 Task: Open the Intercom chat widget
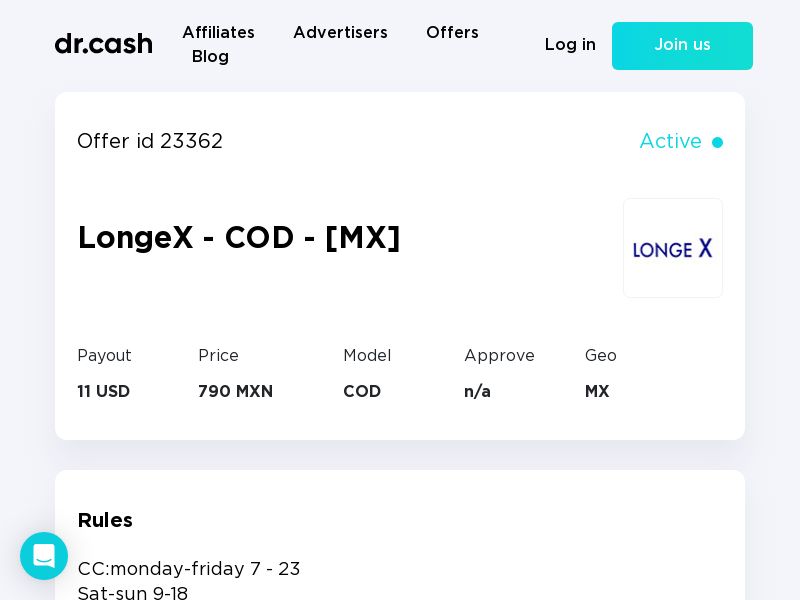[x=44, y=556]
